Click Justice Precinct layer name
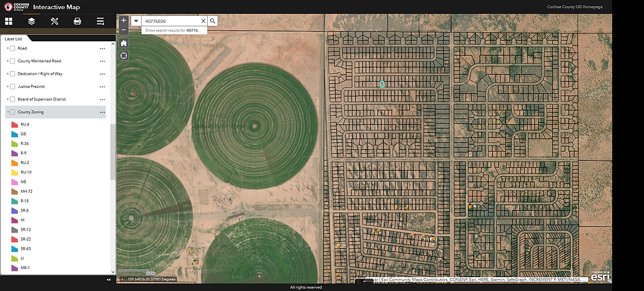 coord(32,87)
